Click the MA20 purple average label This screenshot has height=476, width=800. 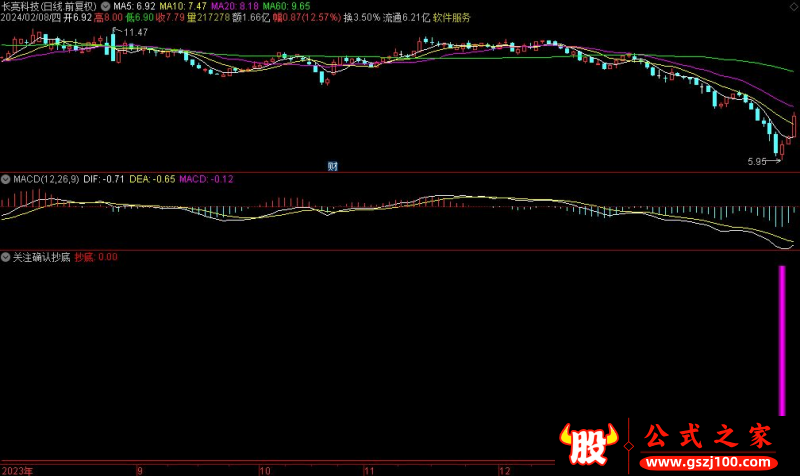tap(232, 6)
